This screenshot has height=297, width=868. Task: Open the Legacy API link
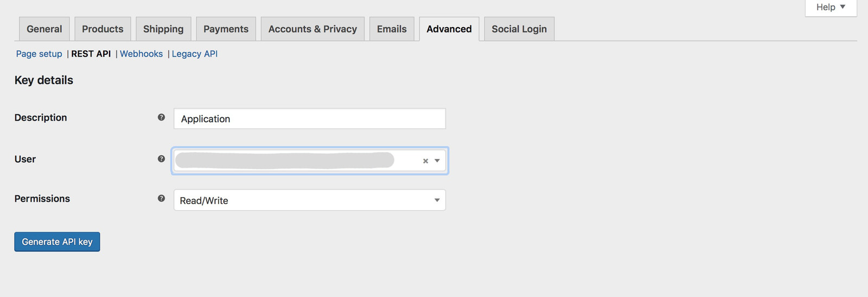pos(195,54)
